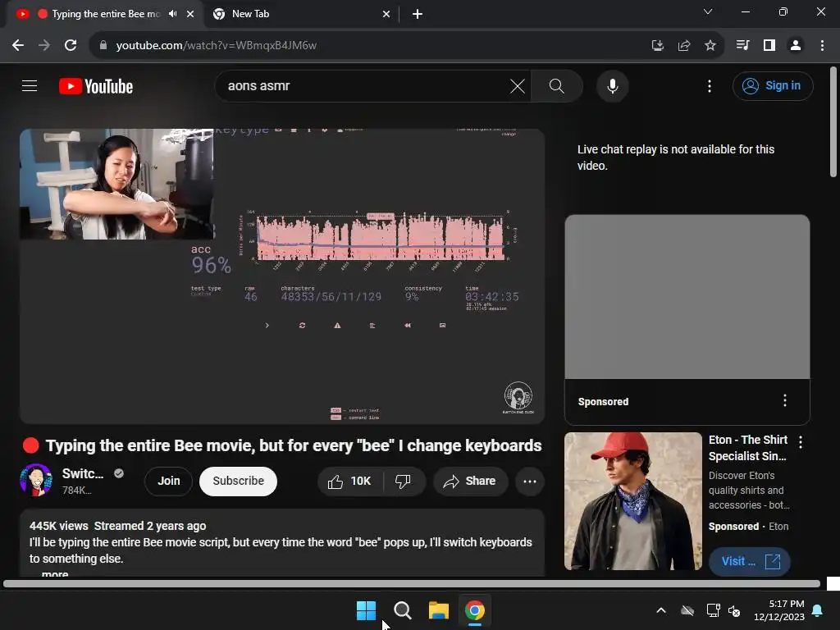Image resolution: width=840 pixels, height=630 pixels.
Task: Go to the YouTube home logo
Action: (96, 86)
